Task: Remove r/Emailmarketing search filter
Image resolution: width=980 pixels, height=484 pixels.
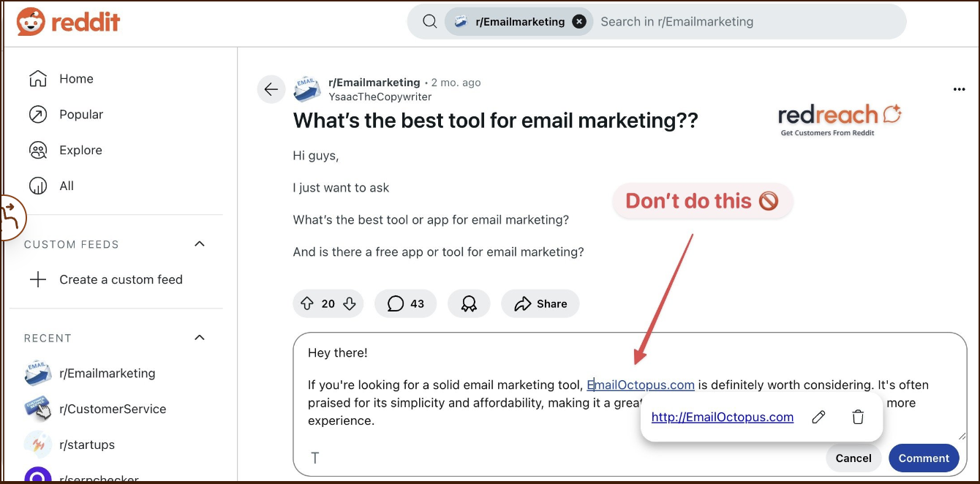Action: tap(579, 22)
